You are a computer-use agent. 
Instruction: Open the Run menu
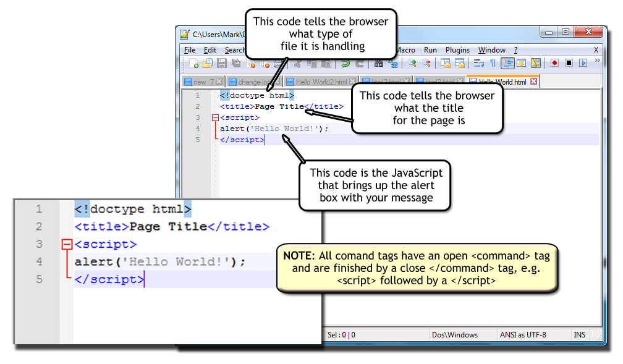(430, 50)
